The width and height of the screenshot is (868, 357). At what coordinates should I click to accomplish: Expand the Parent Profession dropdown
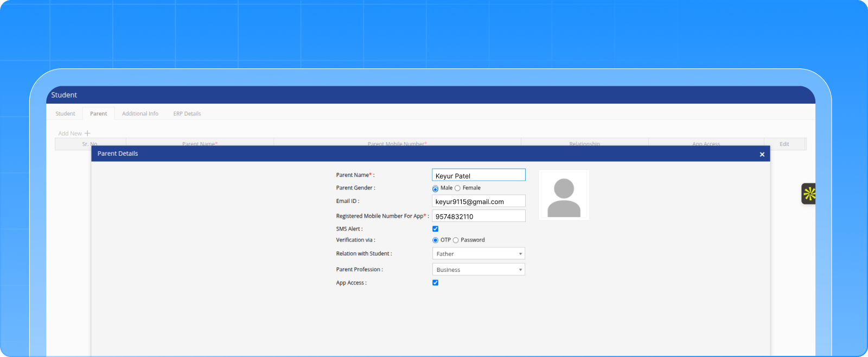pos(478,270)
